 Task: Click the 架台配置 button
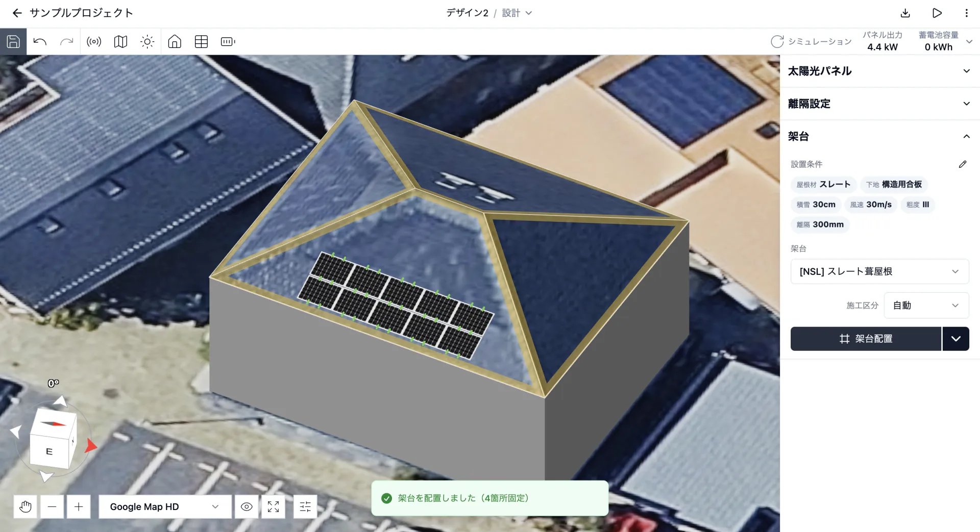click(x=866, y=339)
